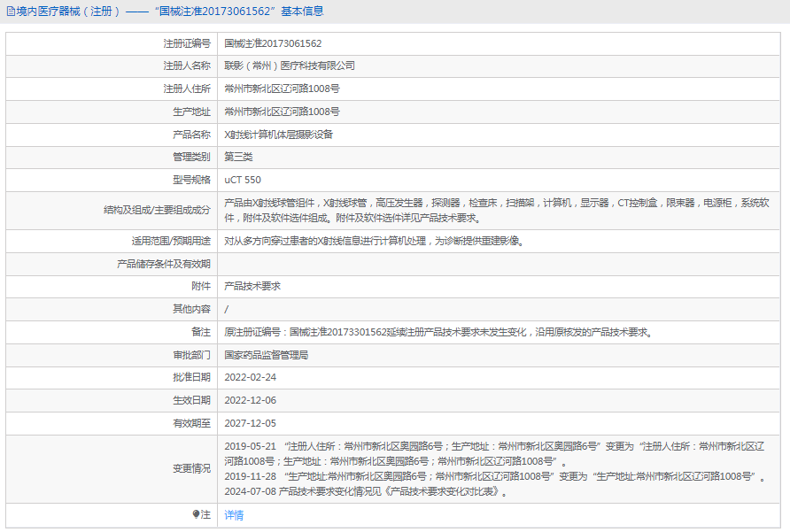The image size is (790, 532).
Task: Click 产品技术要求 in the 附件 row
Action: click(252, 286)
